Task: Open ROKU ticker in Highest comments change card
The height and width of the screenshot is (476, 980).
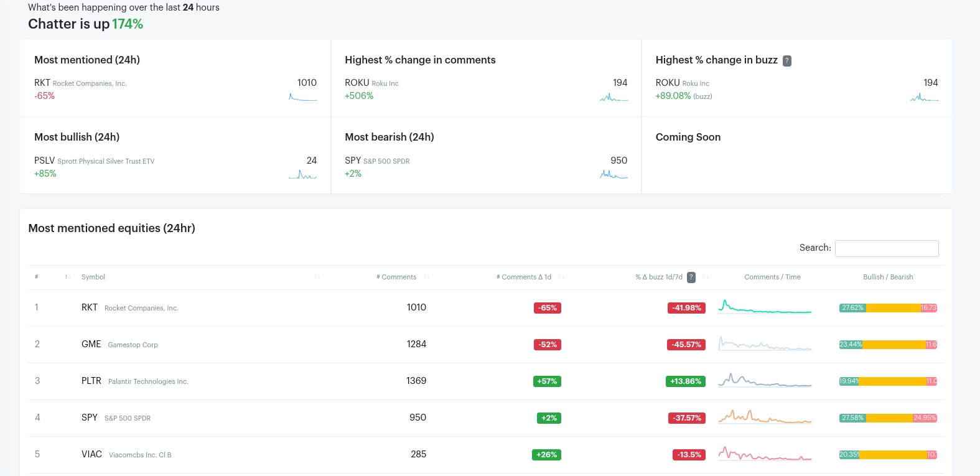Action: 357,83
